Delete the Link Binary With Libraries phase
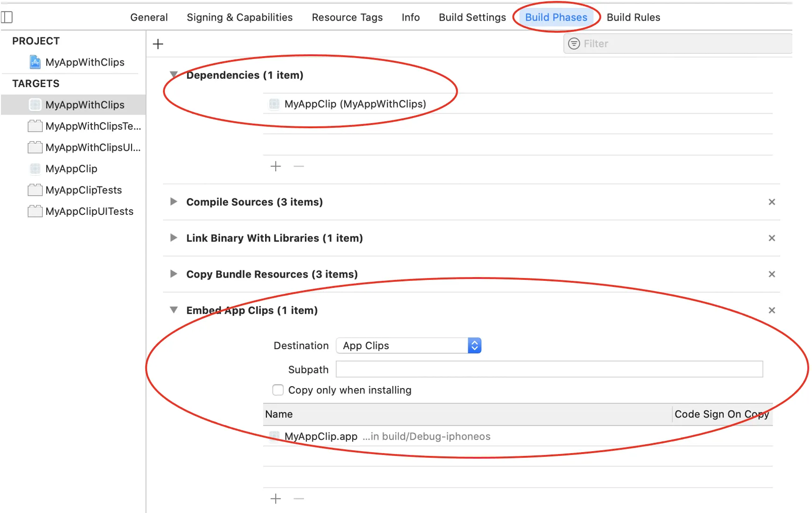The image size is (812, 513). point(772,238)
